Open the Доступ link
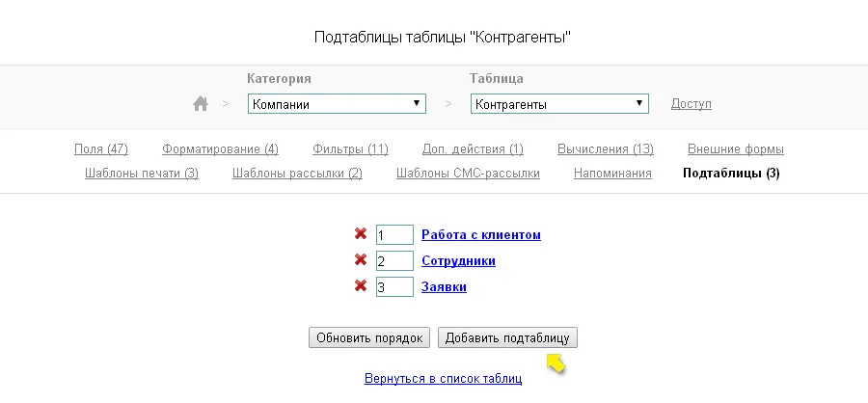Viewport: 868px width, 403px height. pos(691,104)
